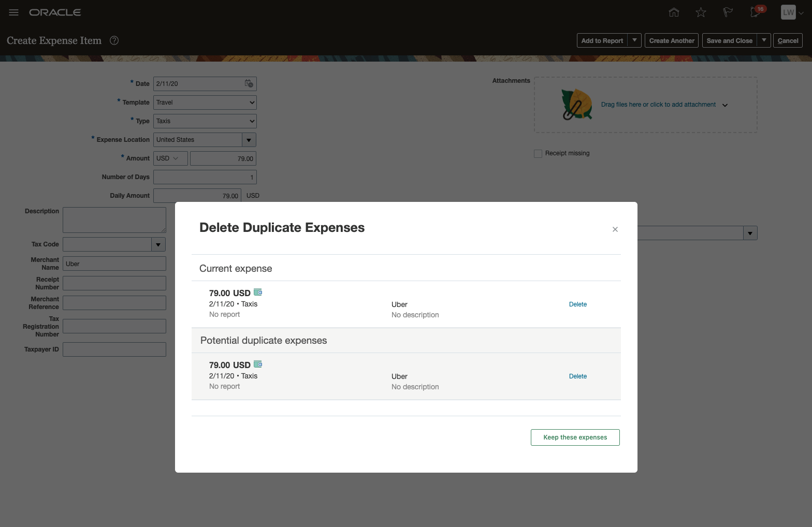Open the Expense Location dropdown arrow
The height and width of the screenshot is (527, 812).
(249, 140)
